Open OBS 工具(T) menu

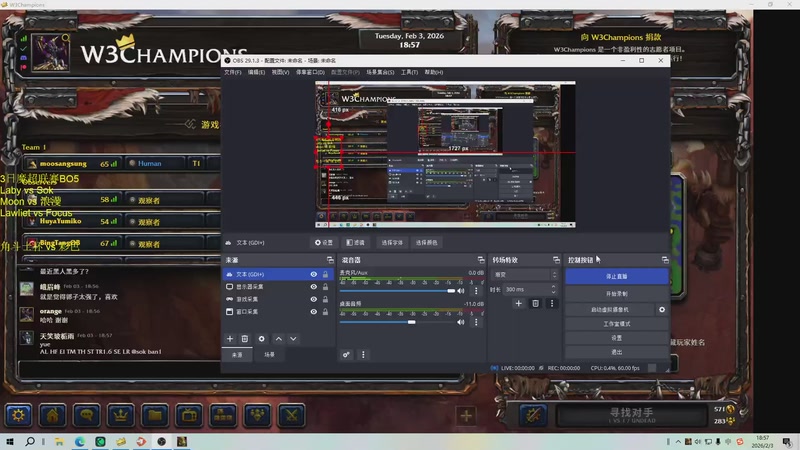tap(409, 72)
